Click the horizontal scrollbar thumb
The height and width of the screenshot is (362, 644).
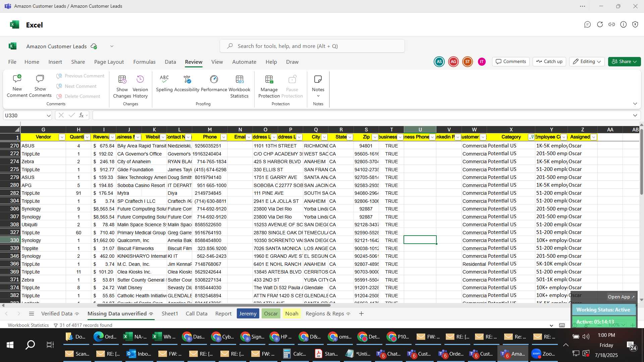[x=214, y=305]
